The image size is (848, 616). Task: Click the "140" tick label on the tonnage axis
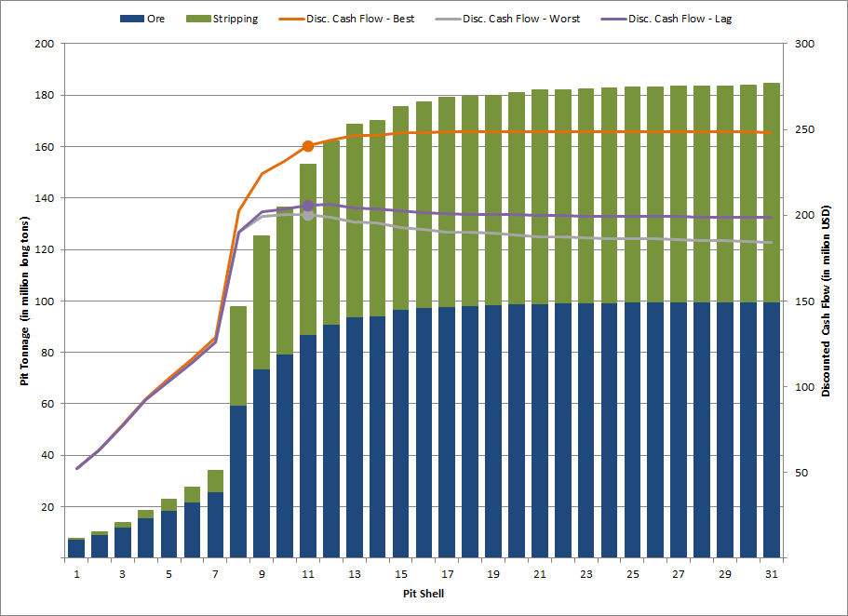pos(45,198)
